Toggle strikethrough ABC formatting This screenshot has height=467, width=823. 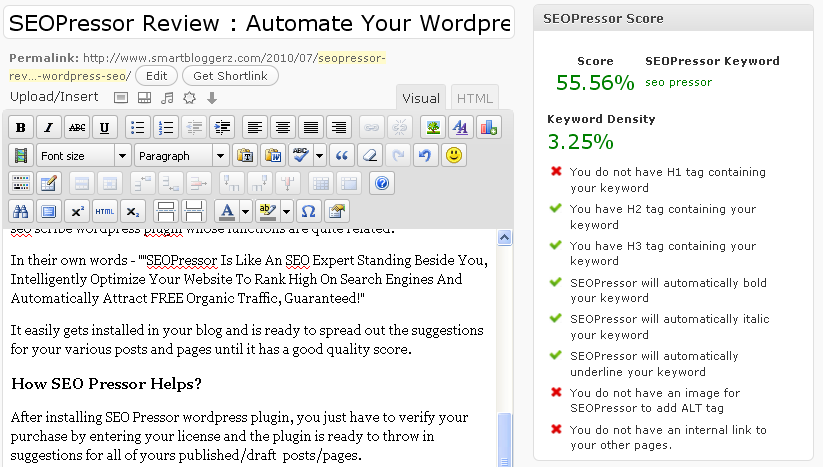(77, 128)
